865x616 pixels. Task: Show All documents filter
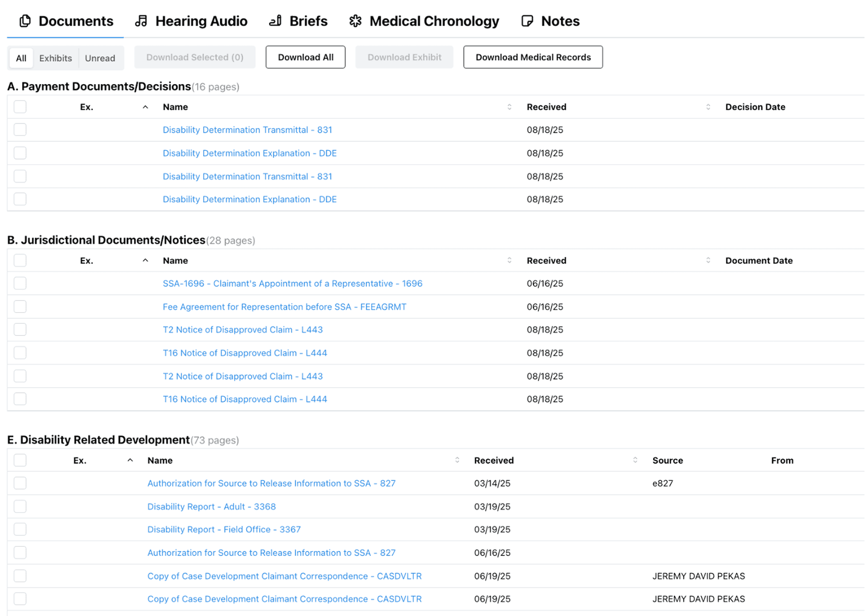point(21,58)
